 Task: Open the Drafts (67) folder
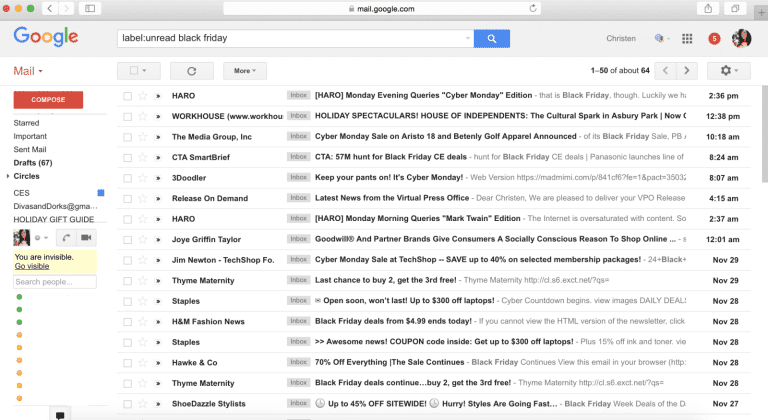pos(32,162)
